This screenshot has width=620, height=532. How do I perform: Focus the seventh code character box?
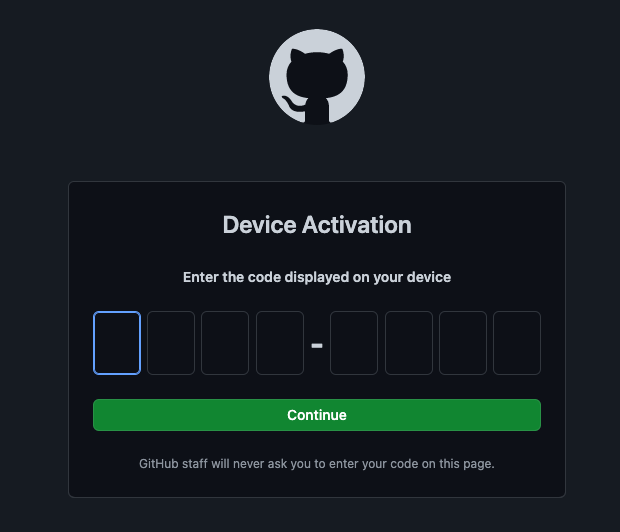(463, 343)
